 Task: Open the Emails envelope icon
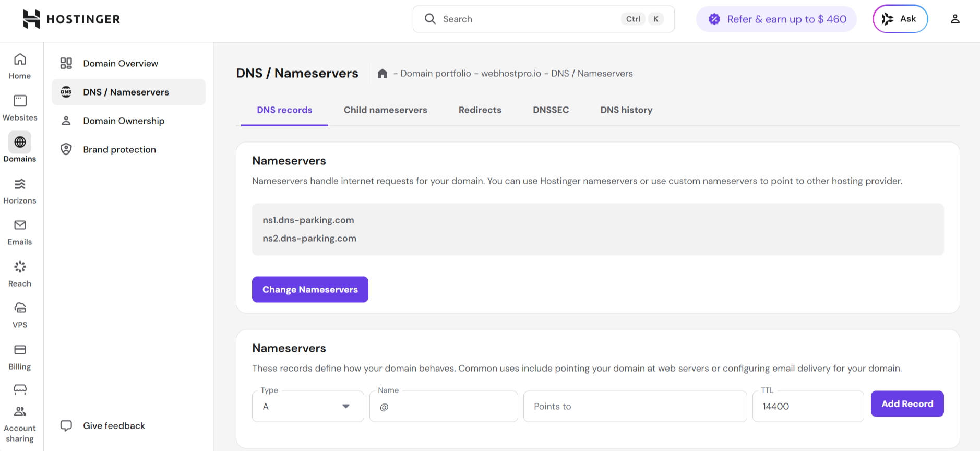click(20, 225)
